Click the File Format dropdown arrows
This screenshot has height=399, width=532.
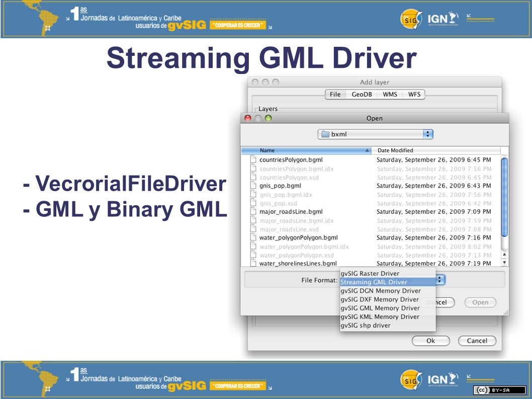tap(440, 280)
